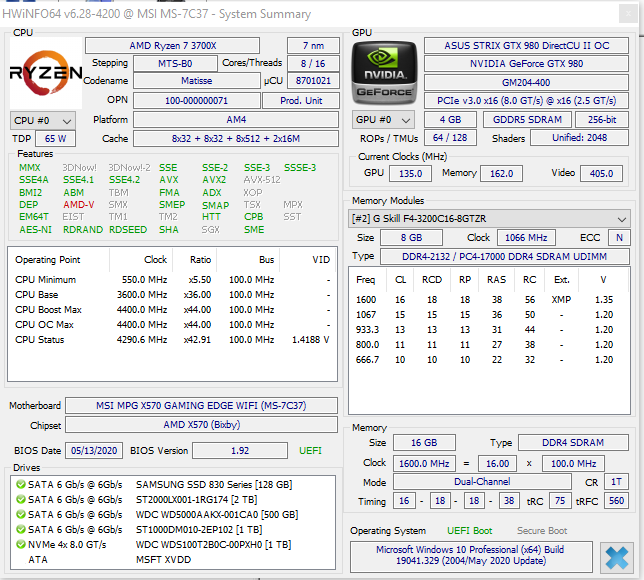Click the Microsoft Windows 10 Professional OS field
The image size is (644, 580).
(471, 555)
